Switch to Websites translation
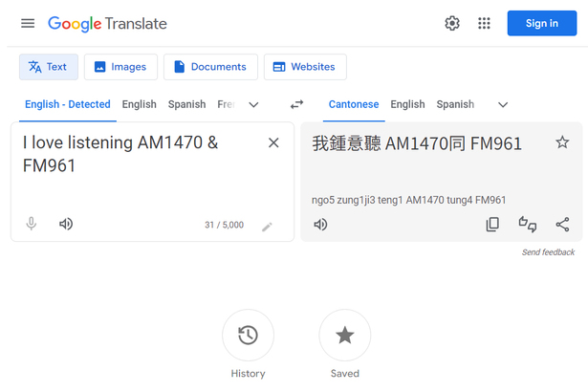Screen dimensions: 588x392 305,67
